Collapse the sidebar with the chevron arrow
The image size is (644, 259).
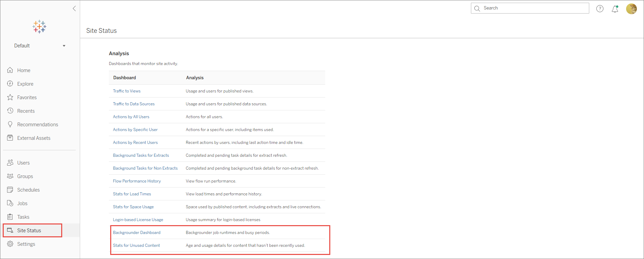click(74, 8)
